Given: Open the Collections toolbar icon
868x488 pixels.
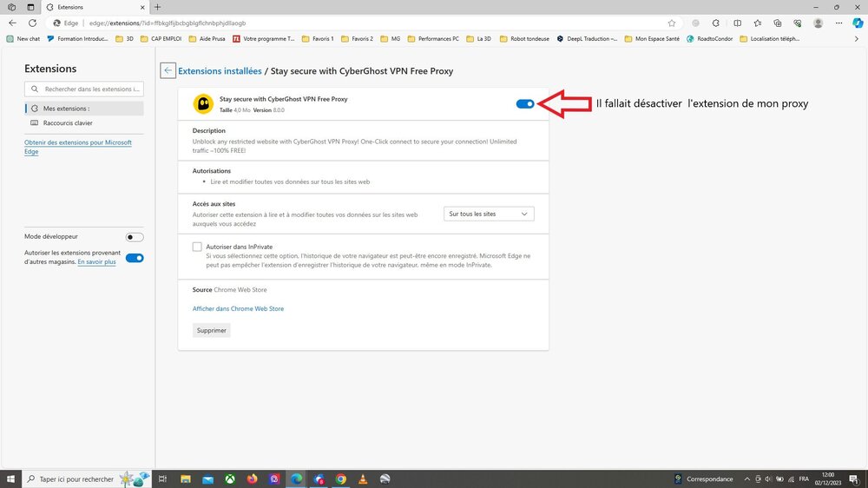Looking at the screenshot, I should (777, 23).
